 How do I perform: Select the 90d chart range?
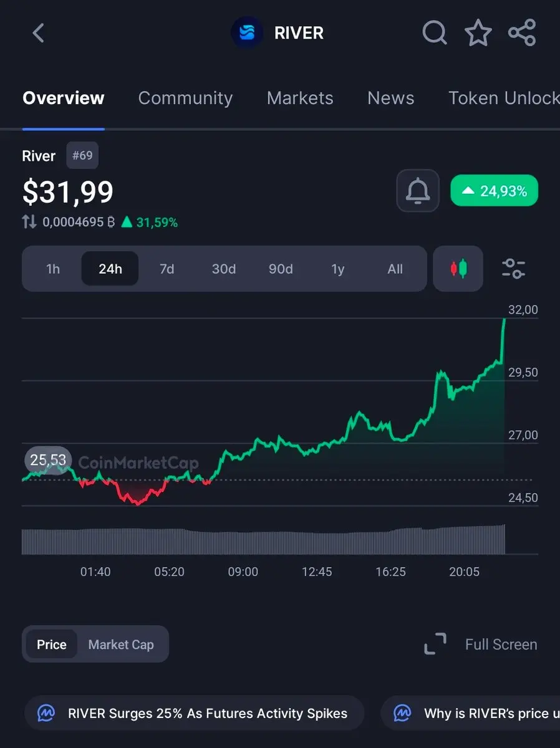[281, 269]
